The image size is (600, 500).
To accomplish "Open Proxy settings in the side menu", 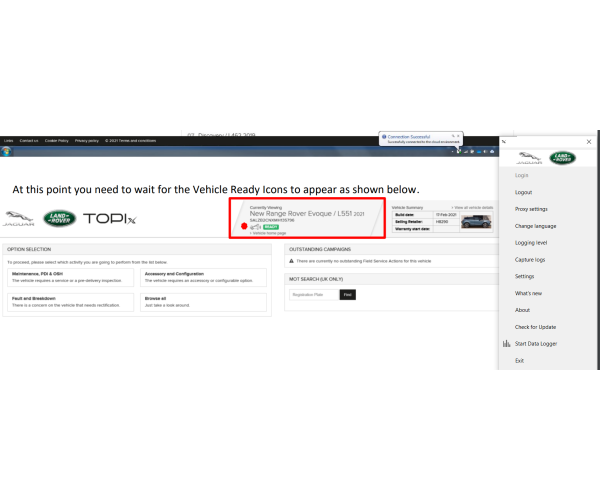I will [x=531, y=209].
